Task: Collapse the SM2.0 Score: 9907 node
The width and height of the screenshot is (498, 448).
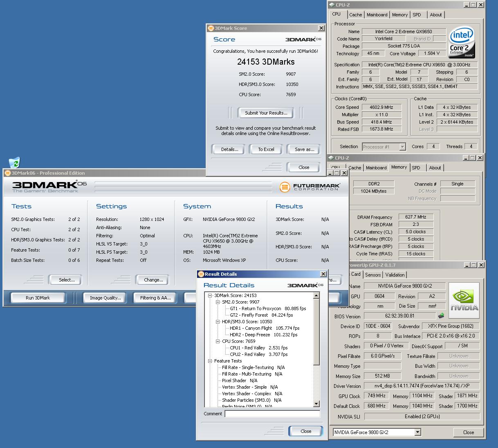Action: coord(218,302)
